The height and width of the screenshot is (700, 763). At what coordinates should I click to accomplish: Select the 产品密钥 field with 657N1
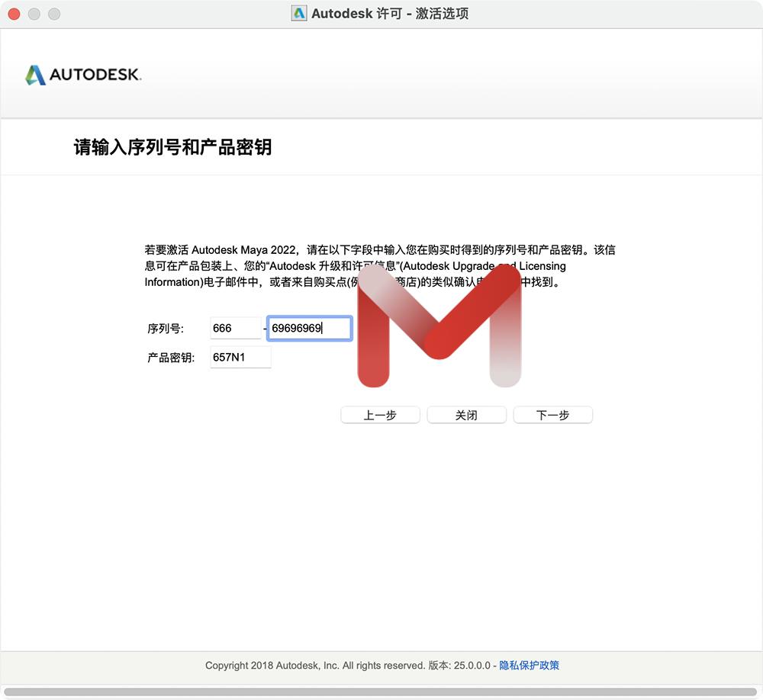(x=240, y=357)
